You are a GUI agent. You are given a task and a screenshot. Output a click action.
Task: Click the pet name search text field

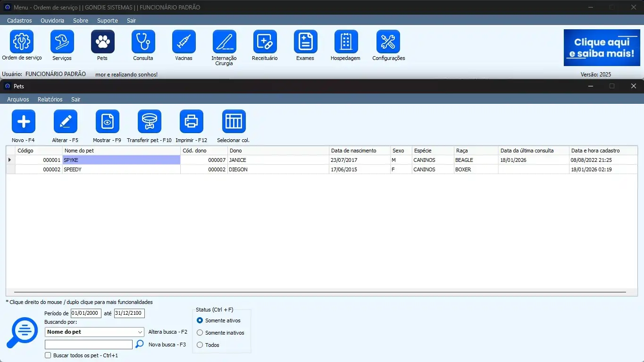click(x=89, y=345)
